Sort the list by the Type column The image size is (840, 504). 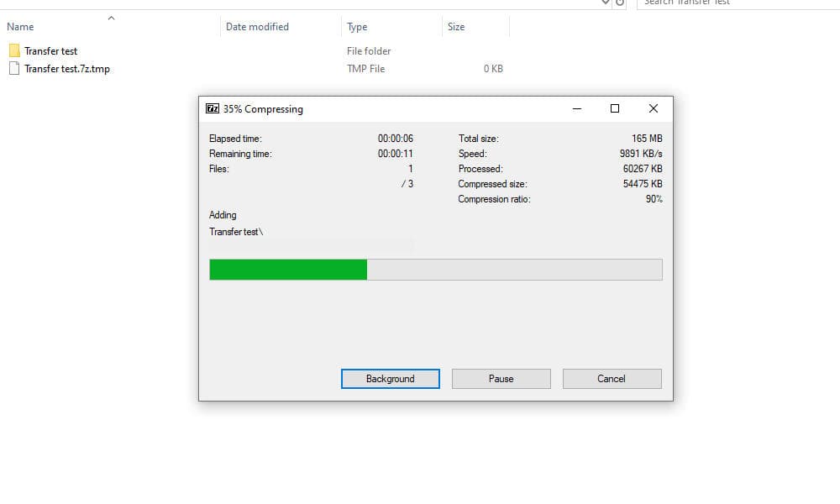tap(357, 27)
